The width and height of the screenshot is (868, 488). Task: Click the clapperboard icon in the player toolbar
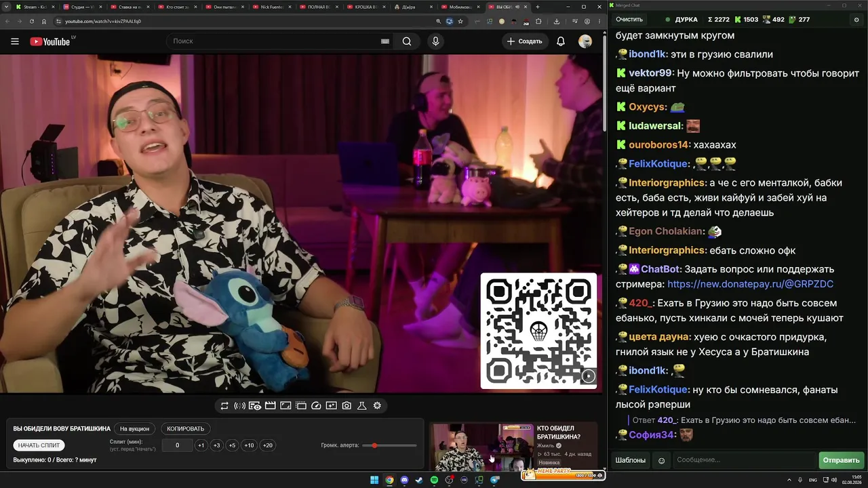270,406
